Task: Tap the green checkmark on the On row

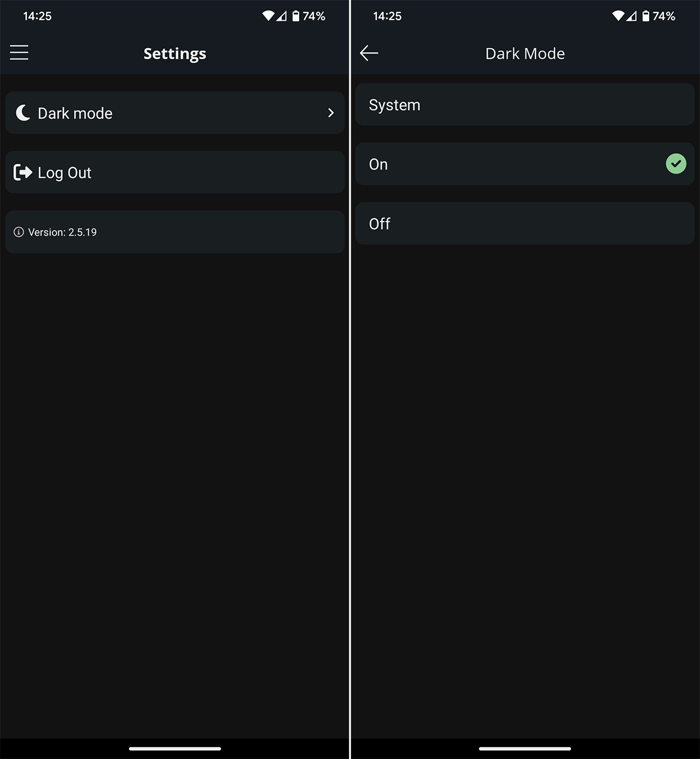Action: click(x=676, y=164)
